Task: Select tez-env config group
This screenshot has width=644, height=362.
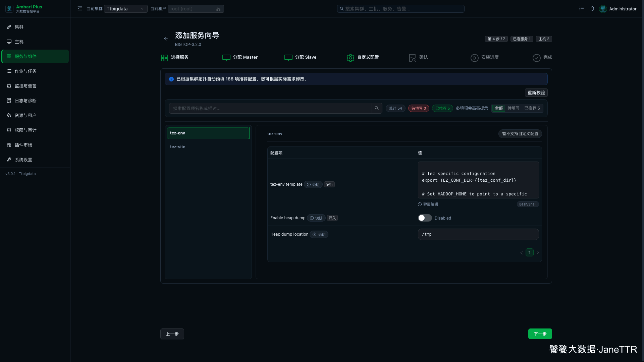Action: (208, 133)
